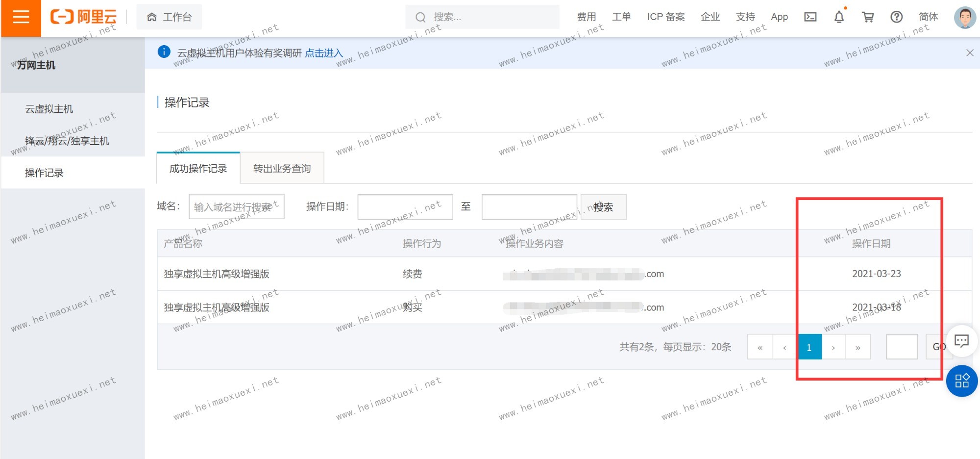Click the blue floating quick-access grid button
Viewport: 980px width, 459px height.
(961, 381)
